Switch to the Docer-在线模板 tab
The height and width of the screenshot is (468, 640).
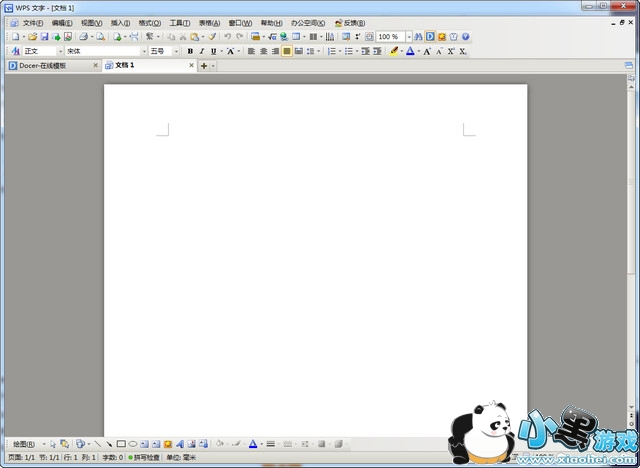(50, 66)
